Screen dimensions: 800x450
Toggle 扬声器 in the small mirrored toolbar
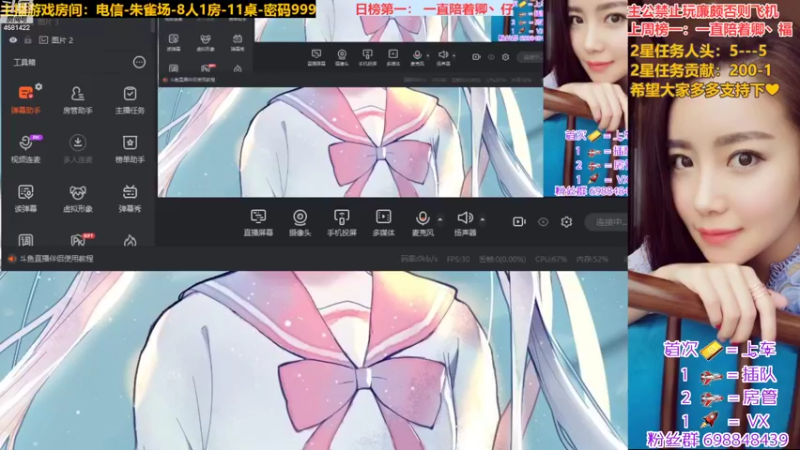point(443,57)
